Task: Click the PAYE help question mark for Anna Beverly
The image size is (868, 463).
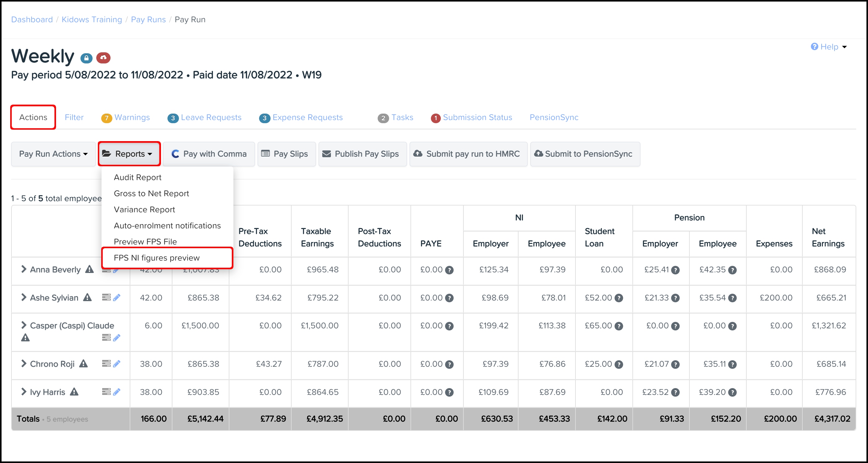Action: coord(449,270)
